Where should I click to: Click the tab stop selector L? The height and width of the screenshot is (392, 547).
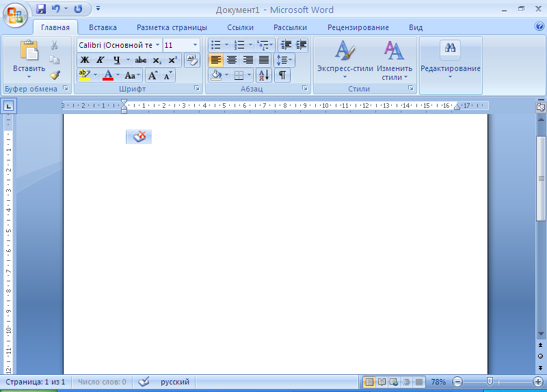pos(9,106)
